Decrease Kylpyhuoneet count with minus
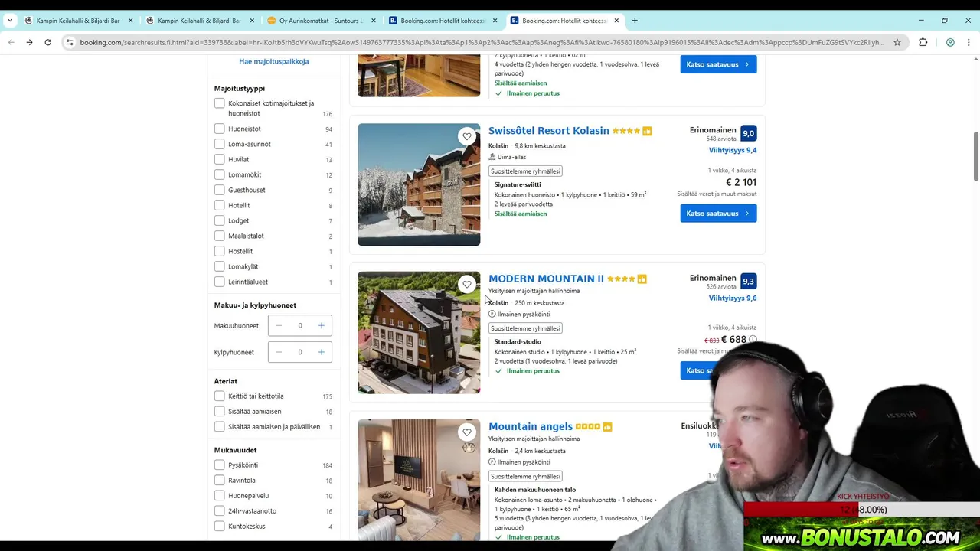Screen dimensions: 980x551 click(x=279, y=352)
